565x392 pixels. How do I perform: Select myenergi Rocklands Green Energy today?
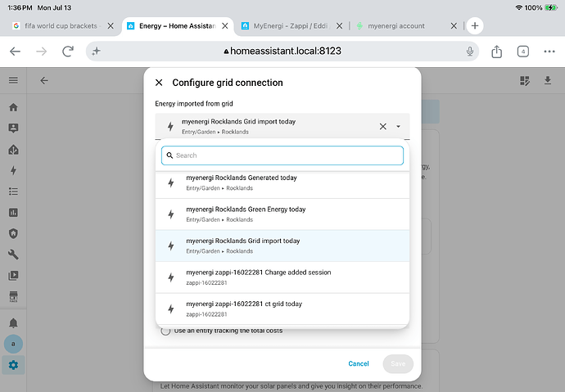pyautogui.click(x=282, y=214)
